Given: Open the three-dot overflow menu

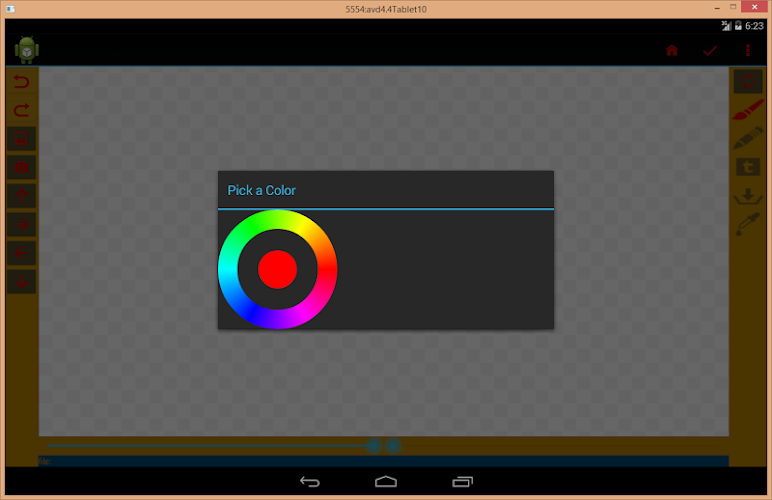Looking at the screenshot, I should point(748,50).
